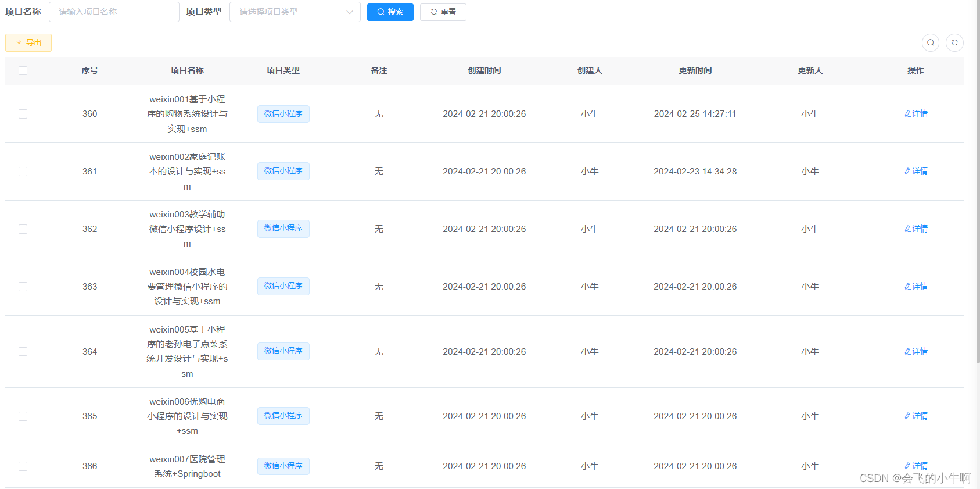Check the checkbox for row 361
The width and height of the screenshot is (980, 489).
coord(23,172)
